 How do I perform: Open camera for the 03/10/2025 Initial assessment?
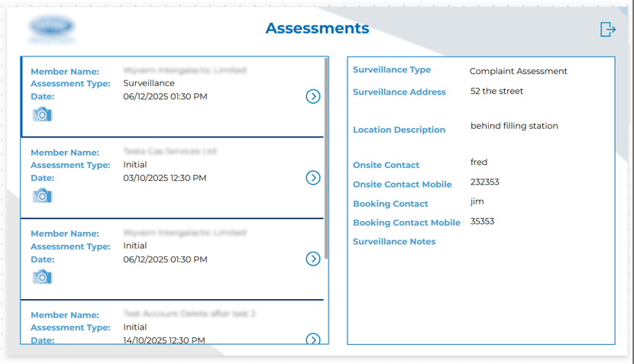pyautogui.click(x=42, y=196)
